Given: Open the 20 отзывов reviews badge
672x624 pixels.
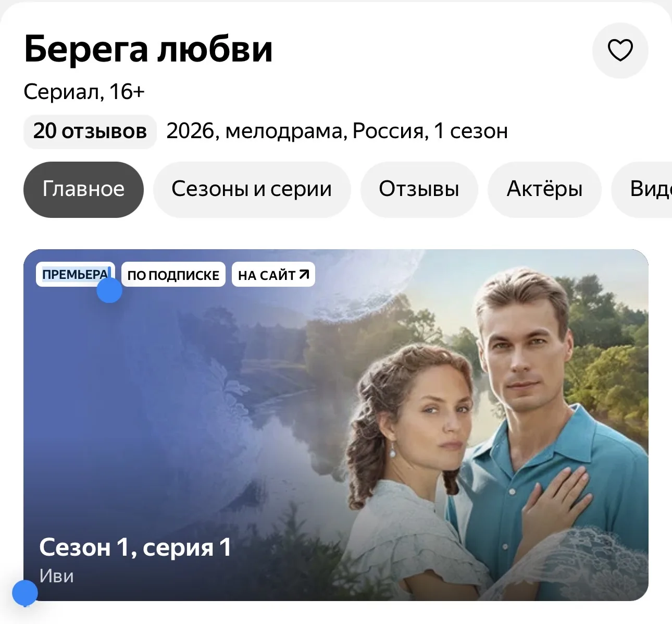Looking at the screenshot, I should (x=90, y=131).
